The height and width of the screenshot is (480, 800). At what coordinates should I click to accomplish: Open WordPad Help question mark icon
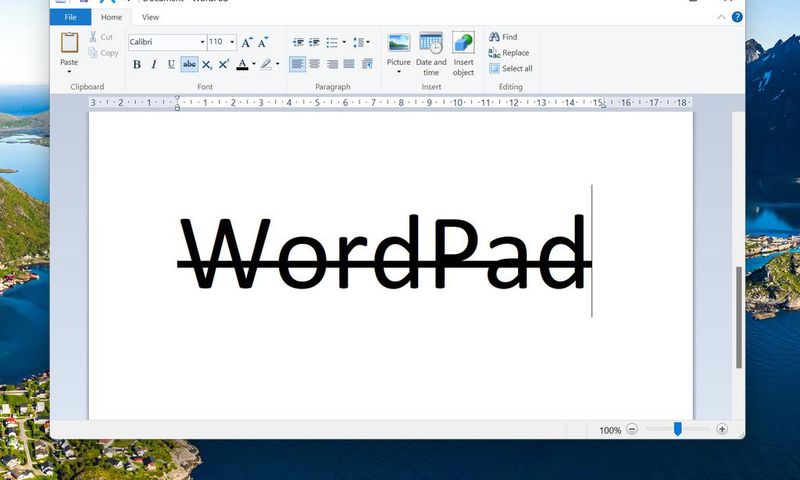tap(737, 17)
